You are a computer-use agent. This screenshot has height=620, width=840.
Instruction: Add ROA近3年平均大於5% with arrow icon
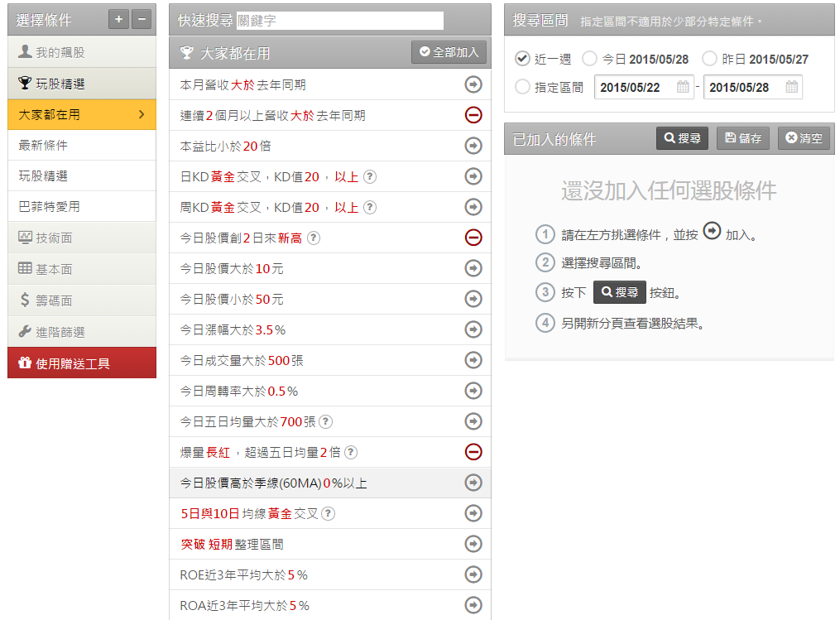473,605
